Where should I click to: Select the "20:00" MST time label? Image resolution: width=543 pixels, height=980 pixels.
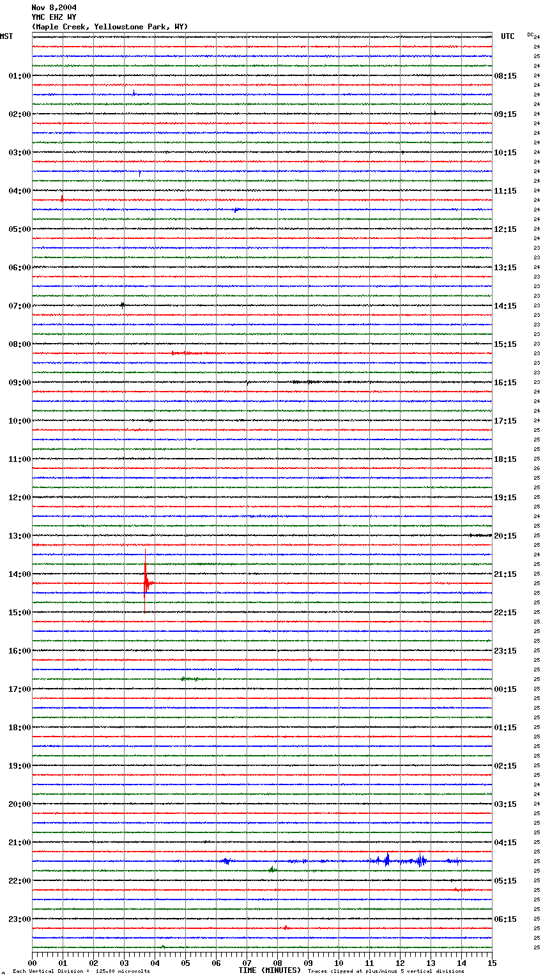tap(20, 804)
